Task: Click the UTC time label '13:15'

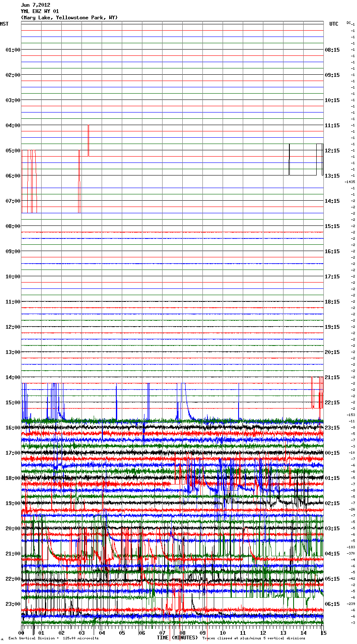Action: (332, 176)
